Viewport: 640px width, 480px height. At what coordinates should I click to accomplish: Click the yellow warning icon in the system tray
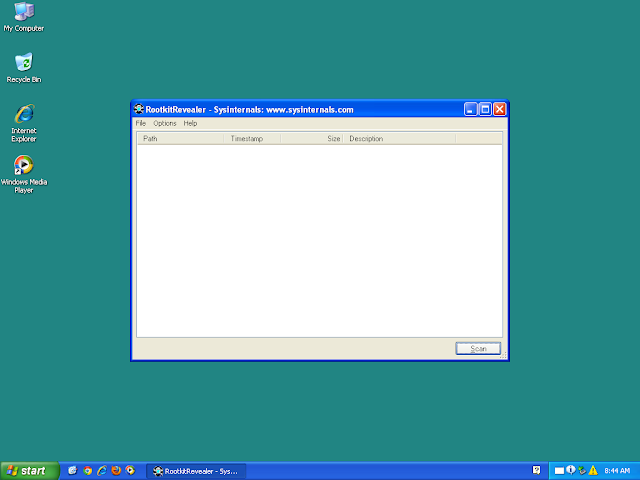[593, 470]
